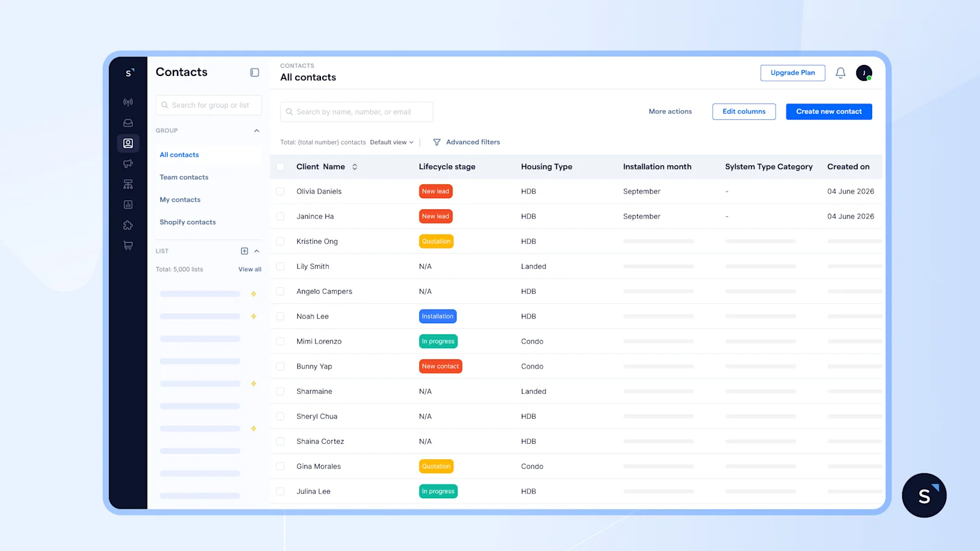Click the Created on column header
Screen dimensions: 980x551
pos(848,167)
